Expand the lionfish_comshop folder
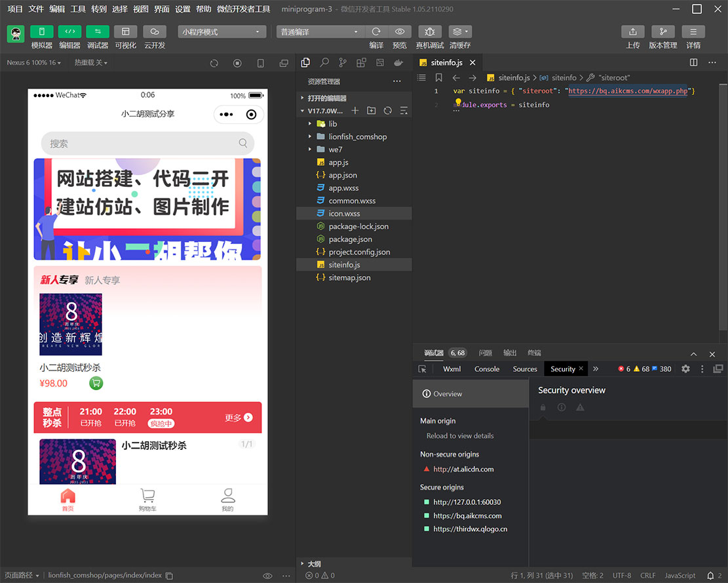This screenshot has width=728, height=583. pyautogui.click(x=354, y=136)
